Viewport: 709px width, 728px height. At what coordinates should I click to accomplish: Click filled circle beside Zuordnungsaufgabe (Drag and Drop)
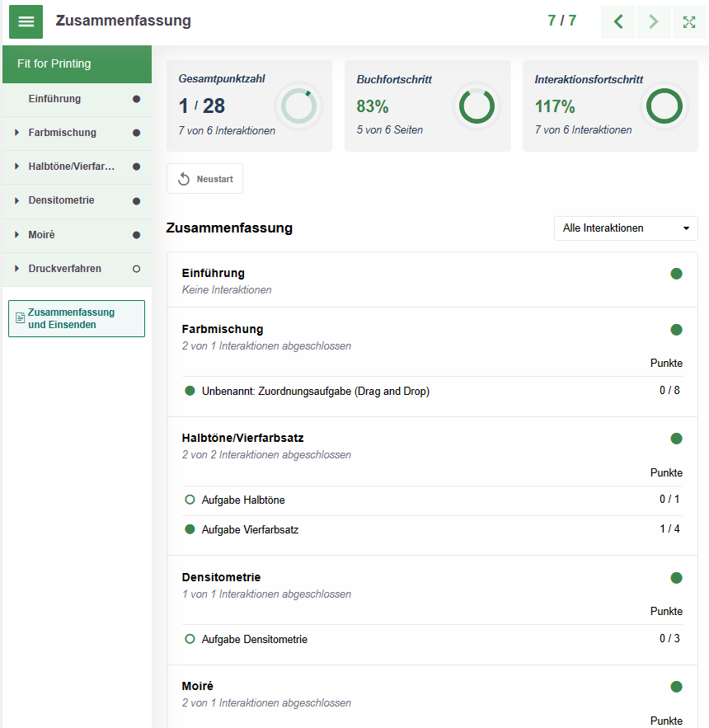(190, 391)
